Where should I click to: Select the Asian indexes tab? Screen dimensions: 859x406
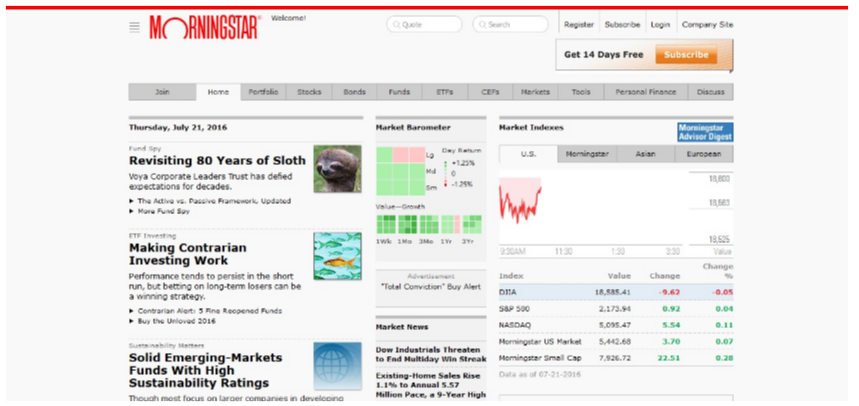pos(645,154)
